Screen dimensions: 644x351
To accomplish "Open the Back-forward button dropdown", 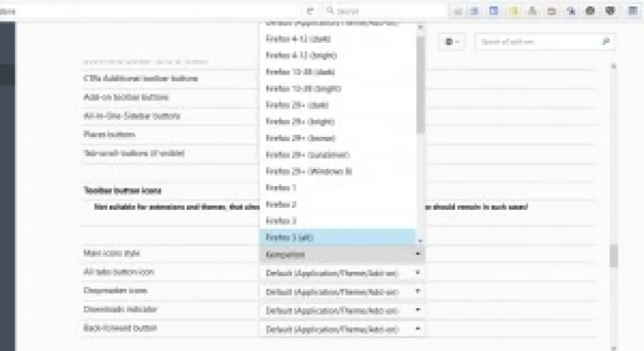I will [x=342, y=329].
